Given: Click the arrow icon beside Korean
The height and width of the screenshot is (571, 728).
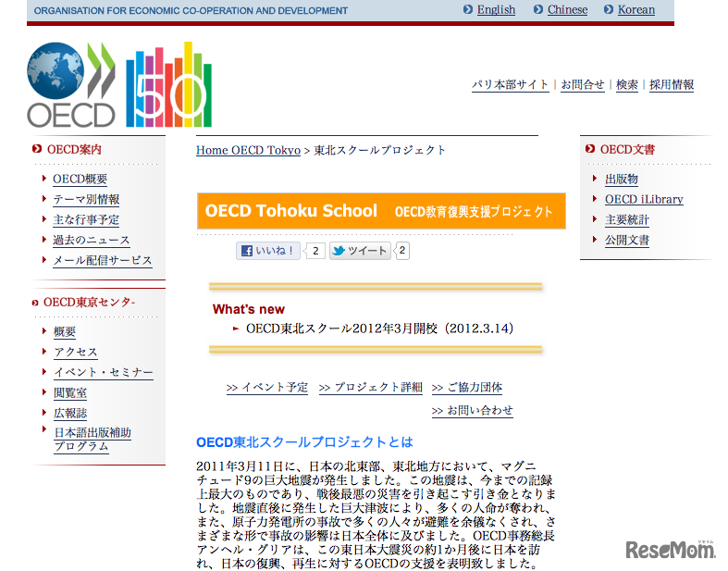Looking at the screenshot, I should coord(609,9).
